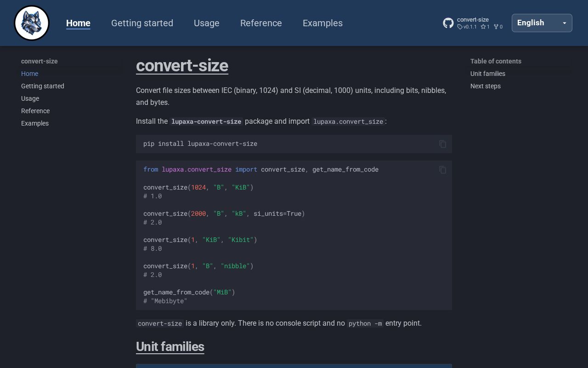Click the code line converting B to nibble
Viewport: 588px width, 368px height.
click(198, 266)
